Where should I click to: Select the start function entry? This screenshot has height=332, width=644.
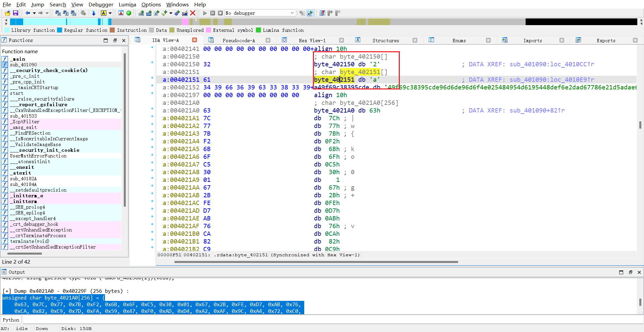click(x=61, y=93)
